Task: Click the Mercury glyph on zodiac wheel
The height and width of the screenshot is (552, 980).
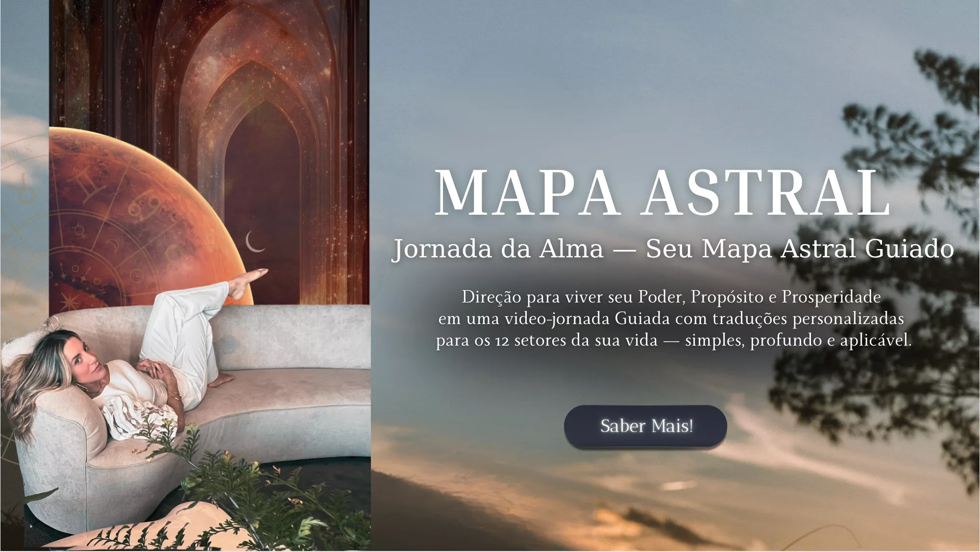Action: pos(78,229)
